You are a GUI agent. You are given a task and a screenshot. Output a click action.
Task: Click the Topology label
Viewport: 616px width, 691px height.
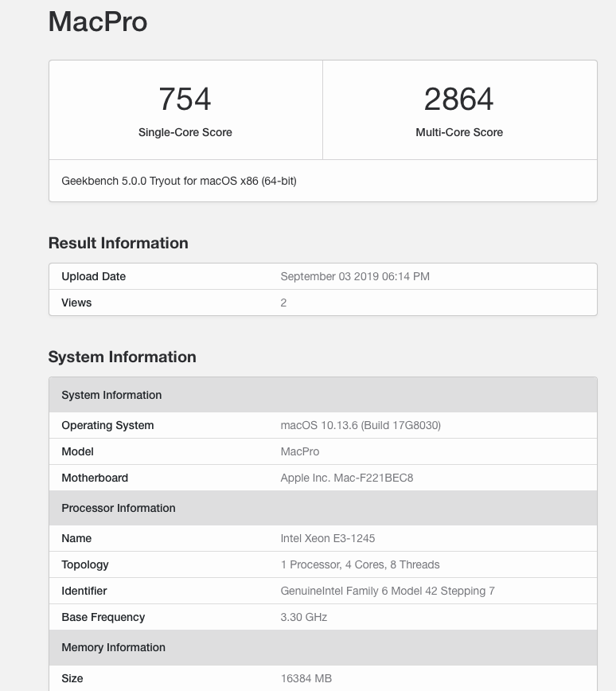tap(84, 565)
